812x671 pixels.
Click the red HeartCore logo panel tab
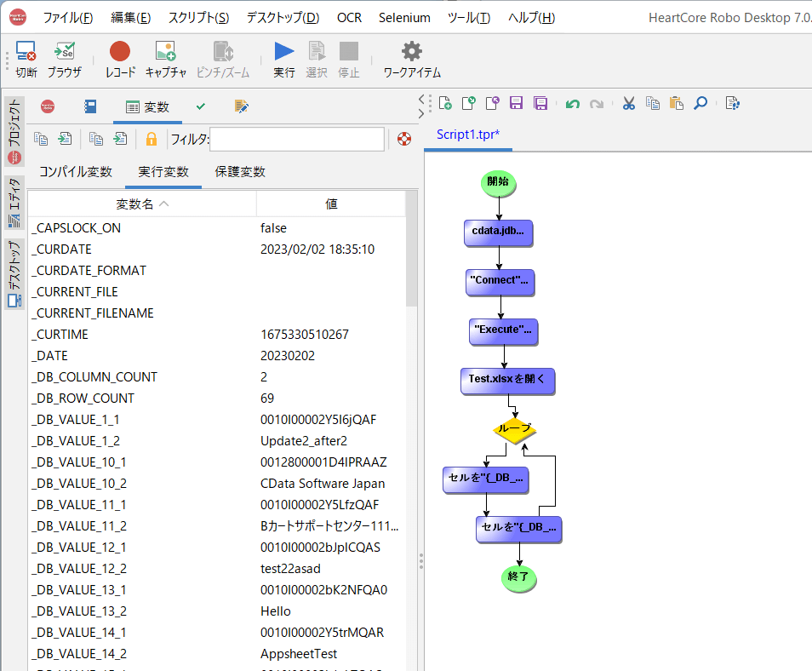[48, 106]
